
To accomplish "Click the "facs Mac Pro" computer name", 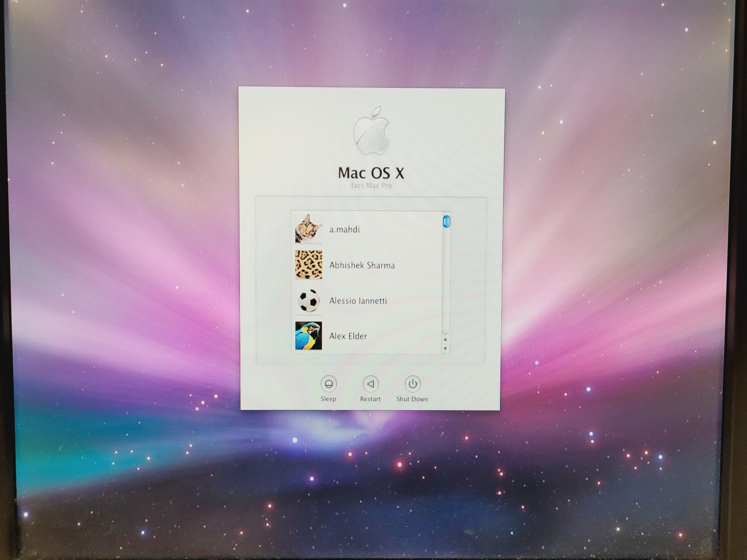I will [371, 186].
